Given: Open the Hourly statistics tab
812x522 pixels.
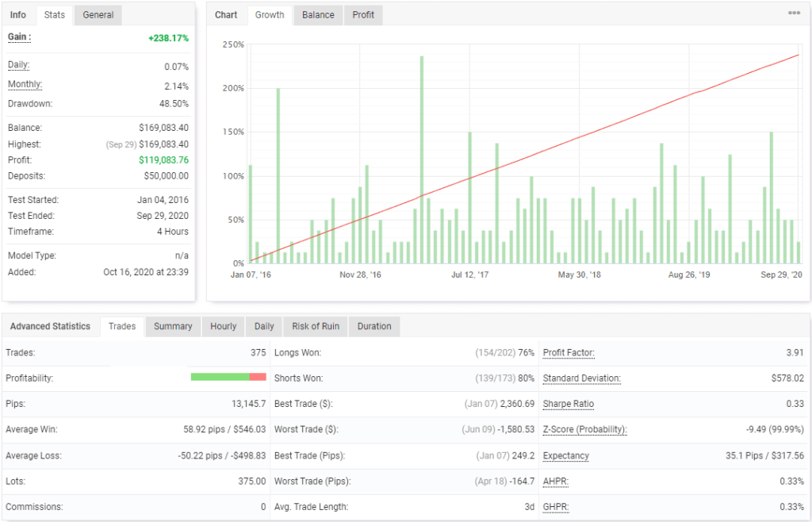Looking at the screenshot, I should [223, 326].
